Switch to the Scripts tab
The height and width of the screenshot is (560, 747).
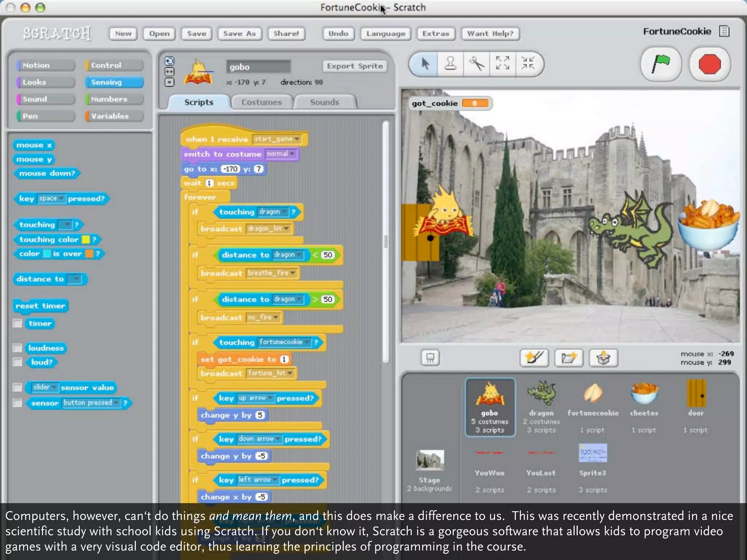pos(199,102)
